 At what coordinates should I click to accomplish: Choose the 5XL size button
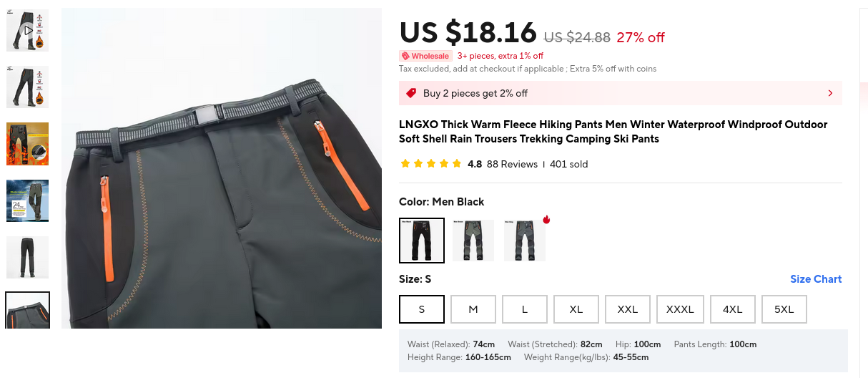click(x=784, y=309)
